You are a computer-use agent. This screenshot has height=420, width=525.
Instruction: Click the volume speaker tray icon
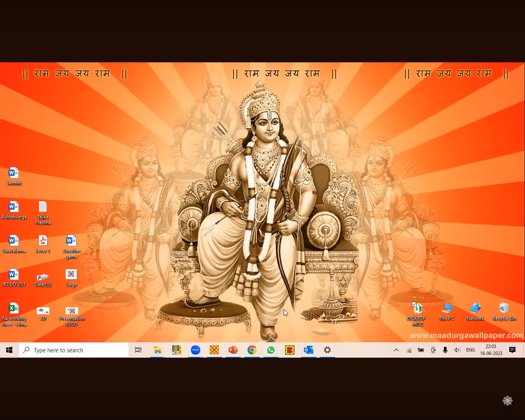click(x=457, y=350)
